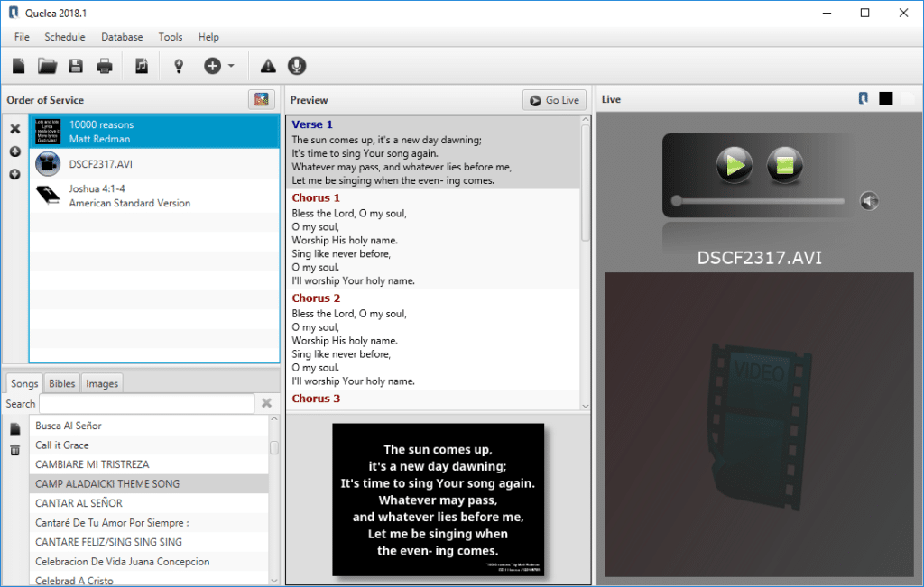Image resolution: width=924 pixels, height=587 pixels.
Task: Click the warning triangle toolbar icon
Action: coord(268,66)
